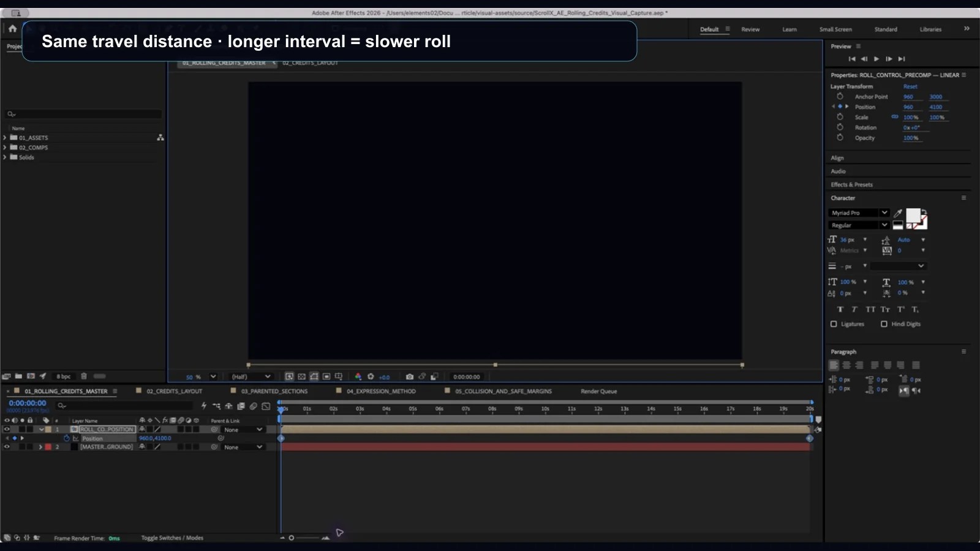Image resolution: width=980 pixels, height=551 pixels.
Task: Open the Myriad Pro font family dropdown
Action: coord(859,213)
